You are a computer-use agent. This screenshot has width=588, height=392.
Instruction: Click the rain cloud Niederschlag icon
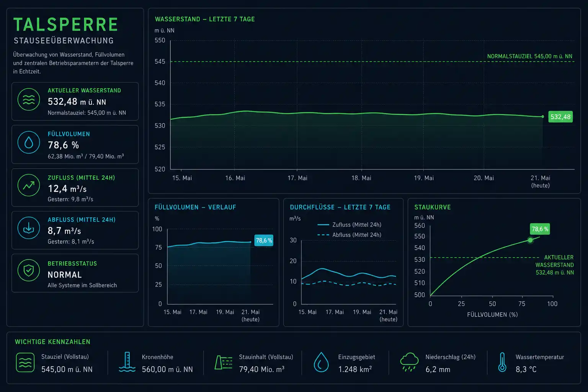(409, 362)
